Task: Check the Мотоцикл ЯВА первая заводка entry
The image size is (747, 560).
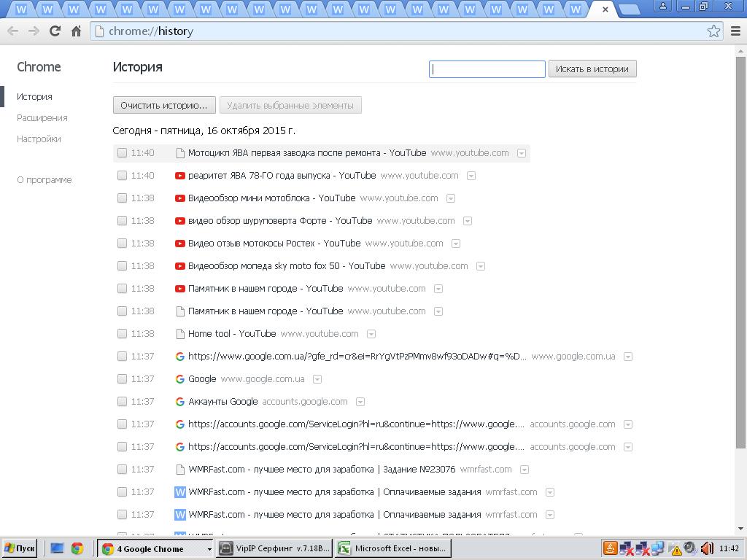Action: (x=122, y=153)
